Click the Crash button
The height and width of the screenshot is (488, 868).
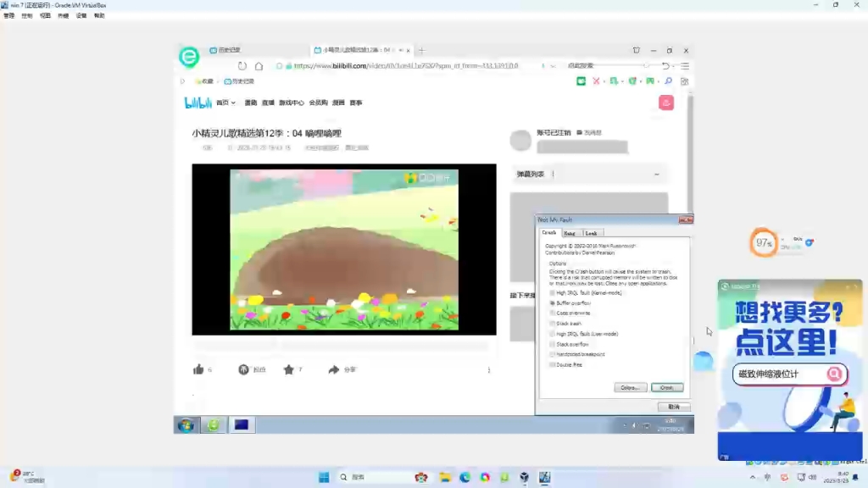[667, 388]
